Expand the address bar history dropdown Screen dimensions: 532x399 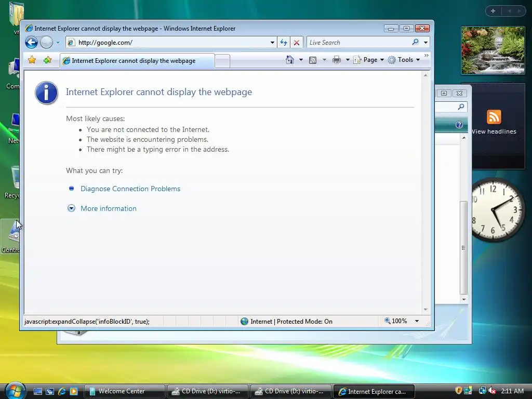[272, 43]
